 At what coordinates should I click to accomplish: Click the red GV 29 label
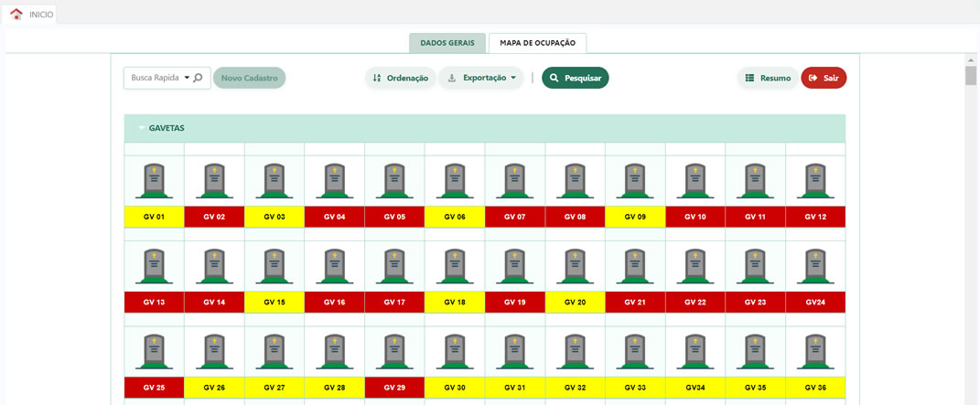[394, 388]
